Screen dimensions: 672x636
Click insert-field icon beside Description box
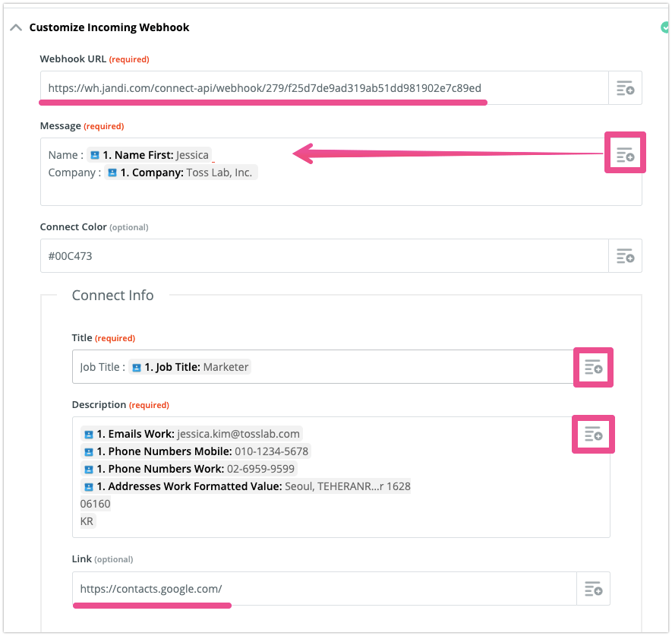pos(593,434)
